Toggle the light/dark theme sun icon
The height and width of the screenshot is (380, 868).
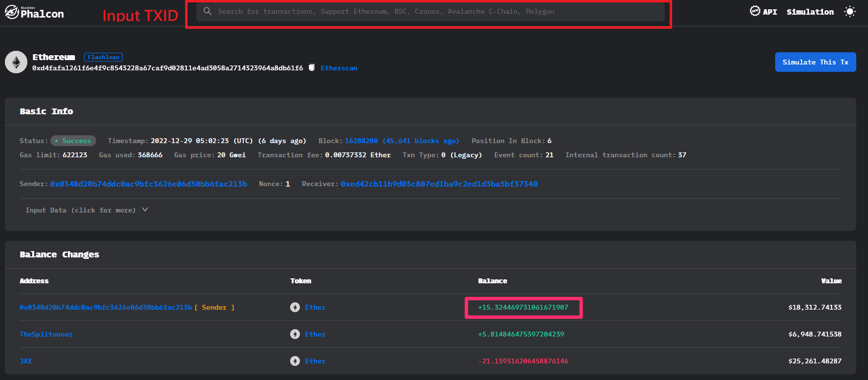(850, 12)
